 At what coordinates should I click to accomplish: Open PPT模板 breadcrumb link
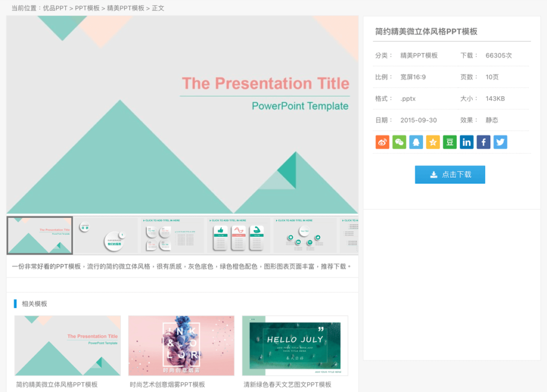click(x=87, y=8)
